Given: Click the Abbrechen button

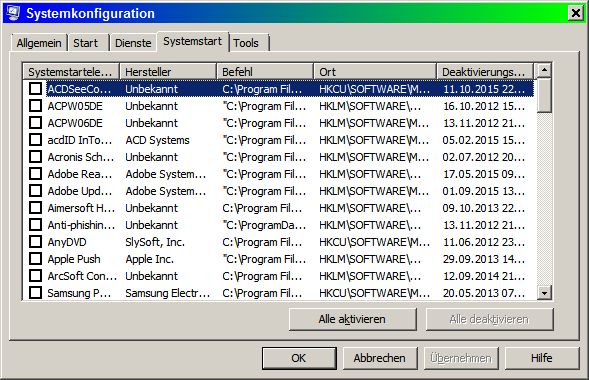Looking at the screenshot, I should tap(380, 358).
